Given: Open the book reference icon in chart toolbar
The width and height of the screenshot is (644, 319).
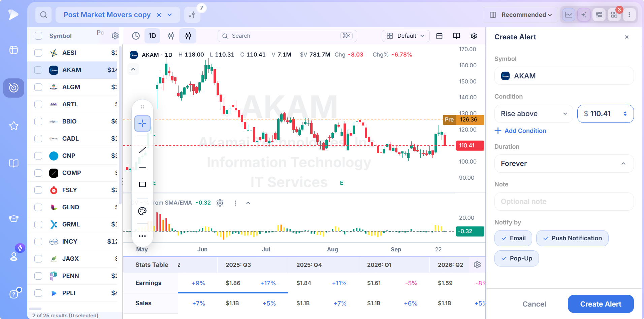Looking at the screenshot, I should [x=457, y=36].
